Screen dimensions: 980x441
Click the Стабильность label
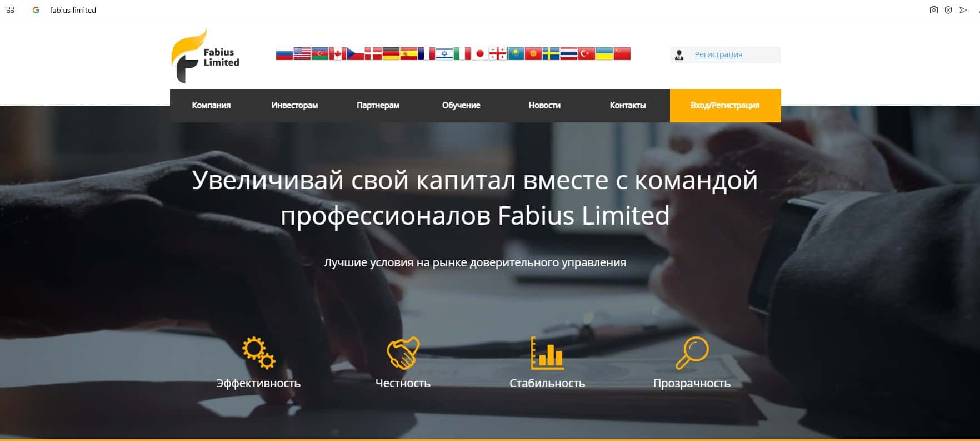pyautogui.click(x=547, y=383)
